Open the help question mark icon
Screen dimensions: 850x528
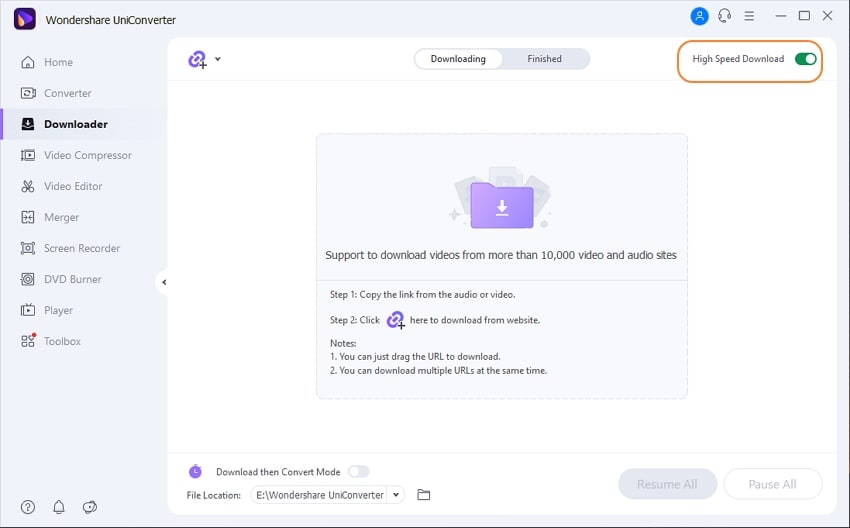click(28, 507)
